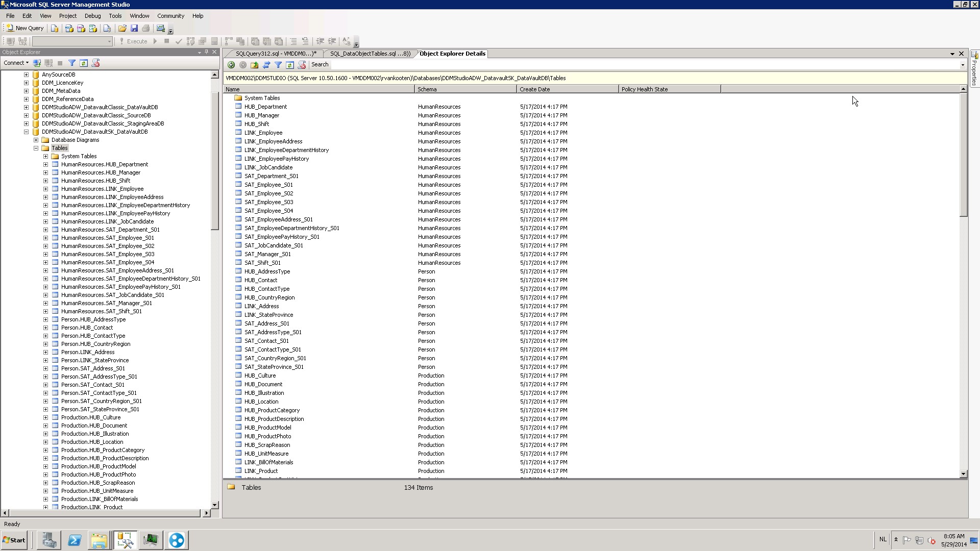The image size is (980, 551).
Task: Open Windows Explorer from taskbar
Action: click(100, 540)
